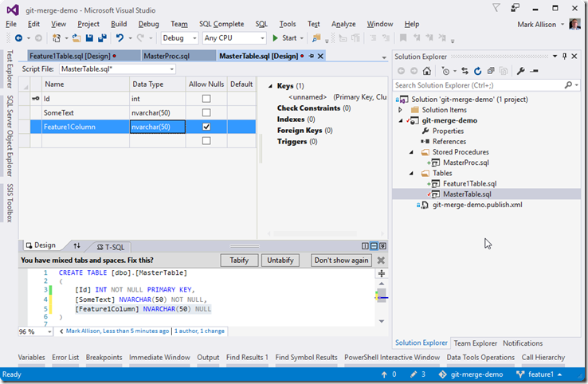Screen dimensions: 588x384
Task: Click unpublished commits arrow in status bar
Action: [384, 374]
